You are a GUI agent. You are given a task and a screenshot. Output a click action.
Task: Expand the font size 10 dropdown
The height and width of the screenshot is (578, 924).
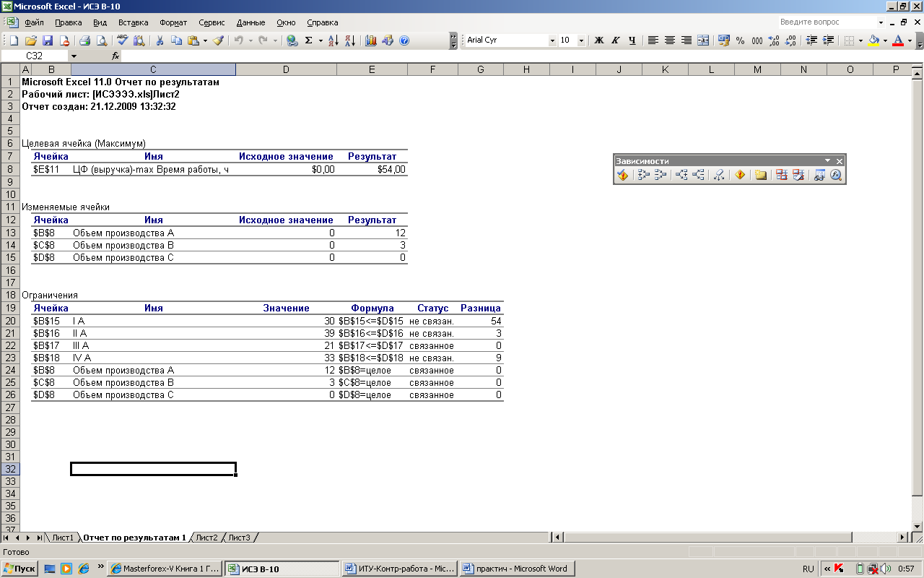(582, 40)
